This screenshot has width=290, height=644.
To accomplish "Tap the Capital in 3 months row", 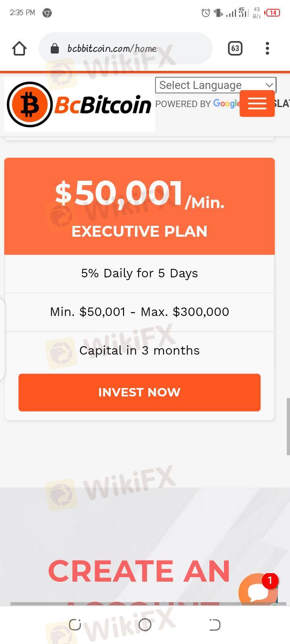I will [x=139, y=351].
